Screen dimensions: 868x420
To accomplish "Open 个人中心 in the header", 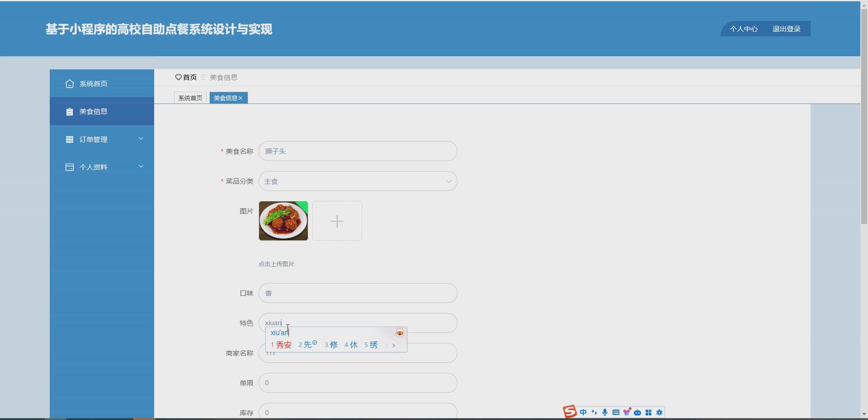I will point(744,29).
